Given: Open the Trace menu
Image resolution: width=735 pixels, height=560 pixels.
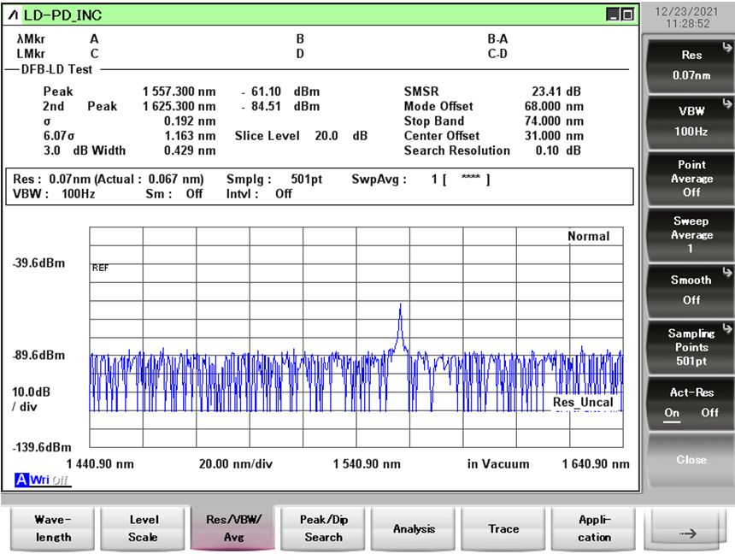Looking at the screenshot, I should pos(503,528).
